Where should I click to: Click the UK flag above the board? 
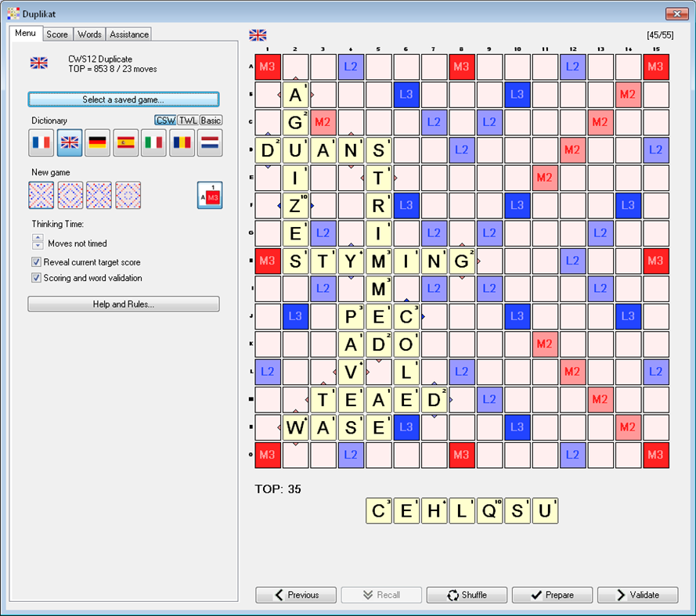[256, 34]
